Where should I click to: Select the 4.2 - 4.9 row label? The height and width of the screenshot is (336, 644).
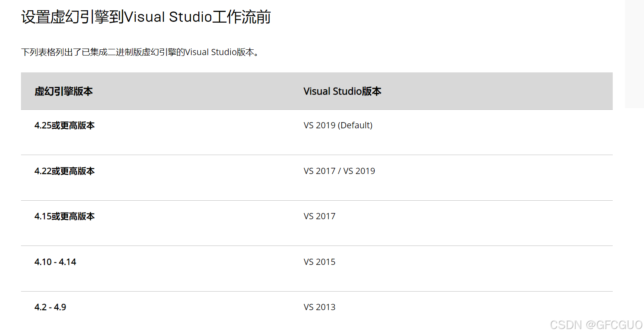50,307
